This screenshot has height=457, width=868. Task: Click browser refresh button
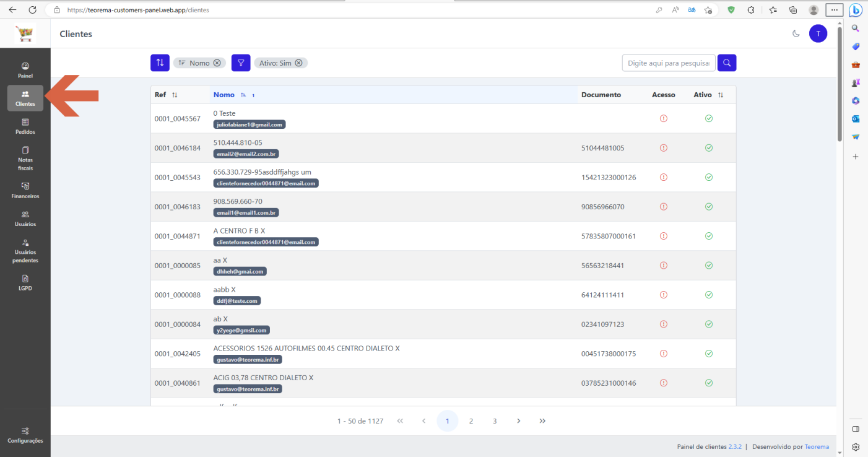coord(32,10)
